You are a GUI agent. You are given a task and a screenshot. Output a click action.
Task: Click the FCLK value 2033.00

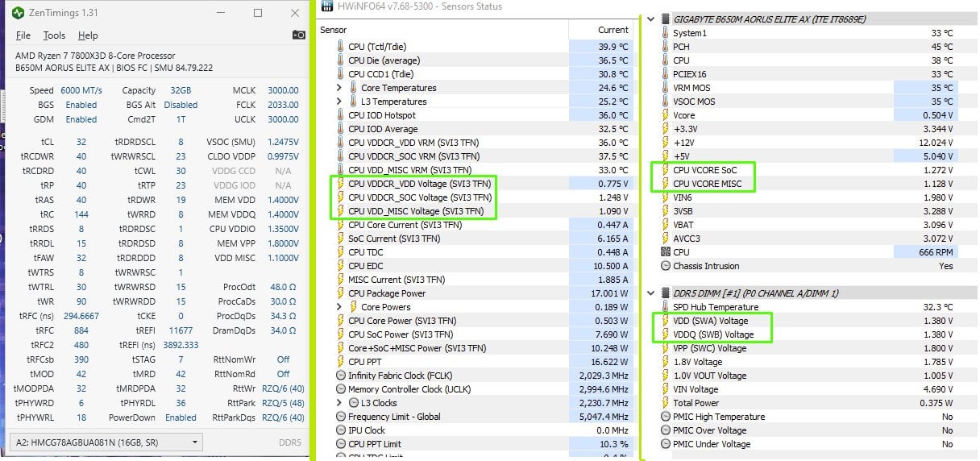click(282, 105)
